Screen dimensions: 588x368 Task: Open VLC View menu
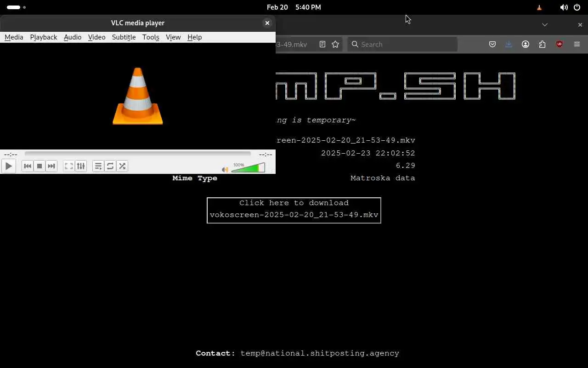click(173, 37)
